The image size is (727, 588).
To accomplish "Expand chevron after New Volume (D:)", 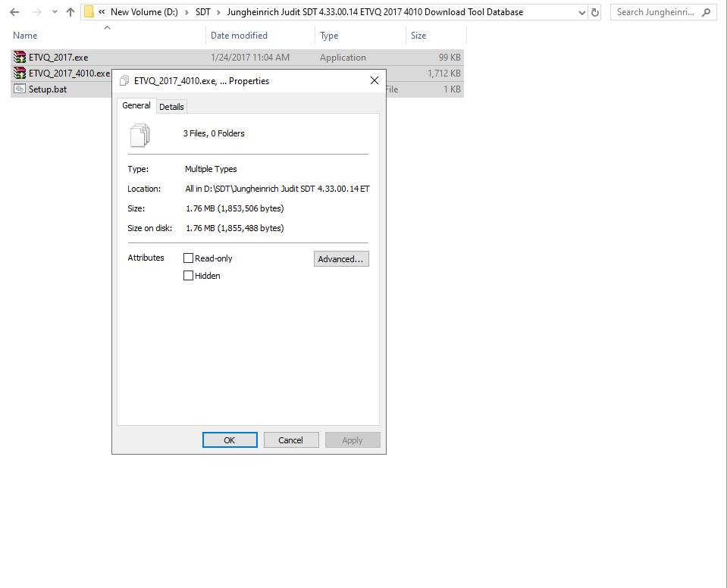I will 186,13.
